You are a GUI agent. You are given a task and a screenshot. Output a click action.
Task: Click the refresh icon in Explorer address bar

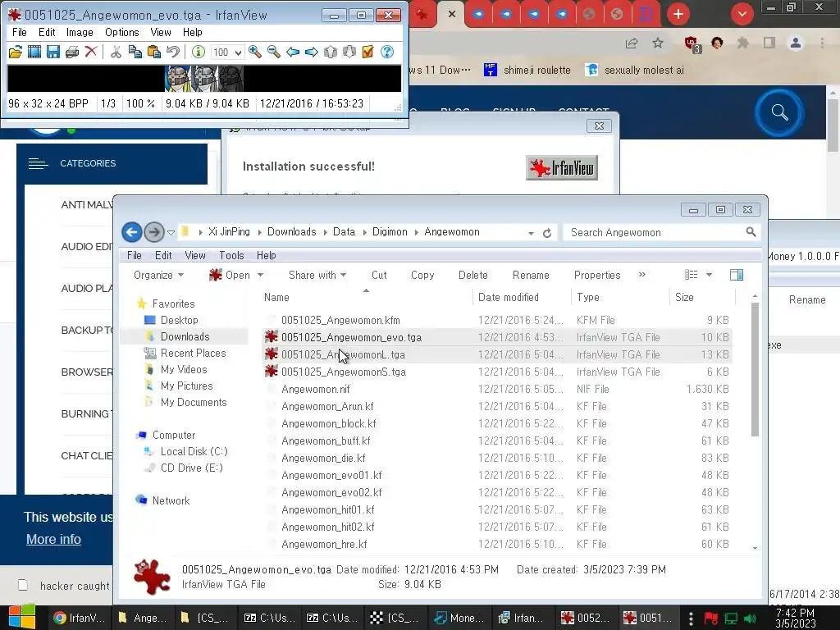[x=547, y=233]
